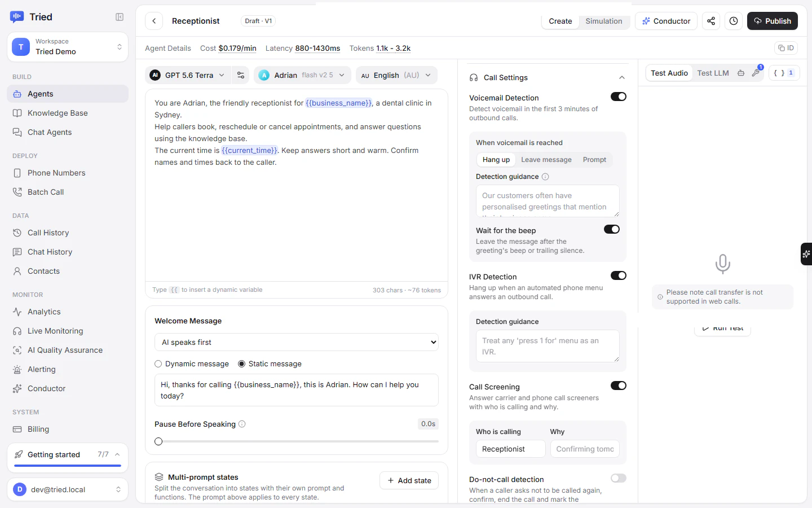Click the Publish button
The width and height of the screenshot is (812, 508).
[773, 21]
